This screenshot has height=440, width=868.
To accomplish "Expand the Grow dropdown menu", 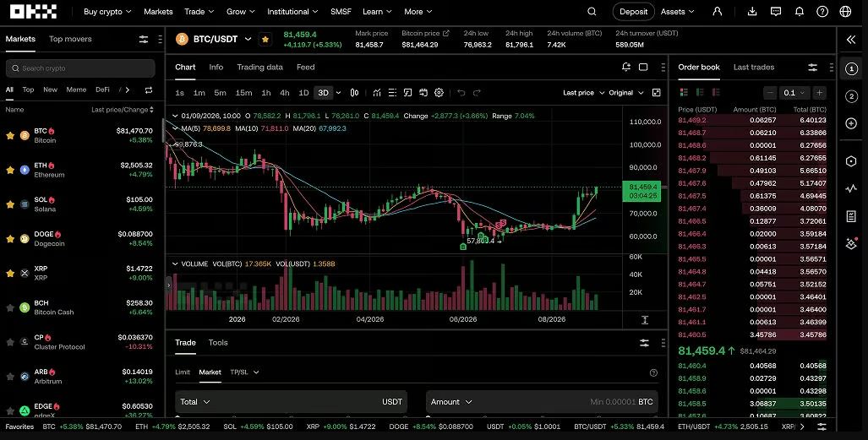I will [241, 12].
